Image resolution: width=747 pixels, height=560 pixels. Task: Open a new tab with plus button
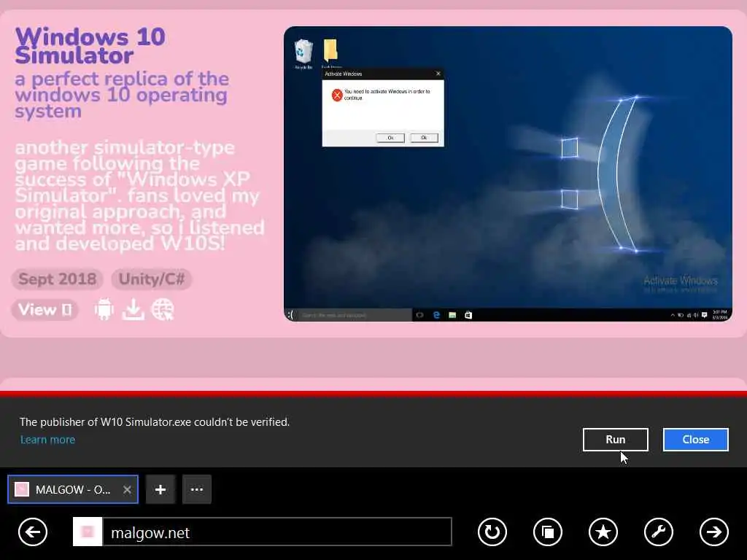160,489
